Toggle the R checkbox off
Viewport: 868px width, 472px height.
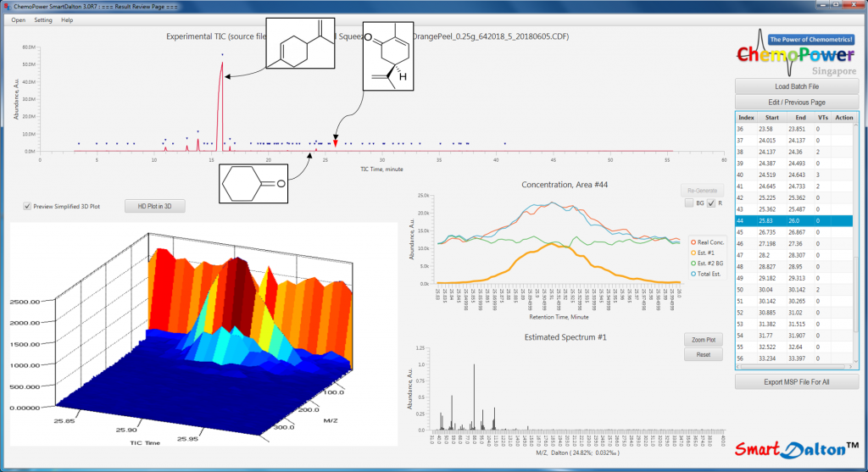[x=711, y=203]
